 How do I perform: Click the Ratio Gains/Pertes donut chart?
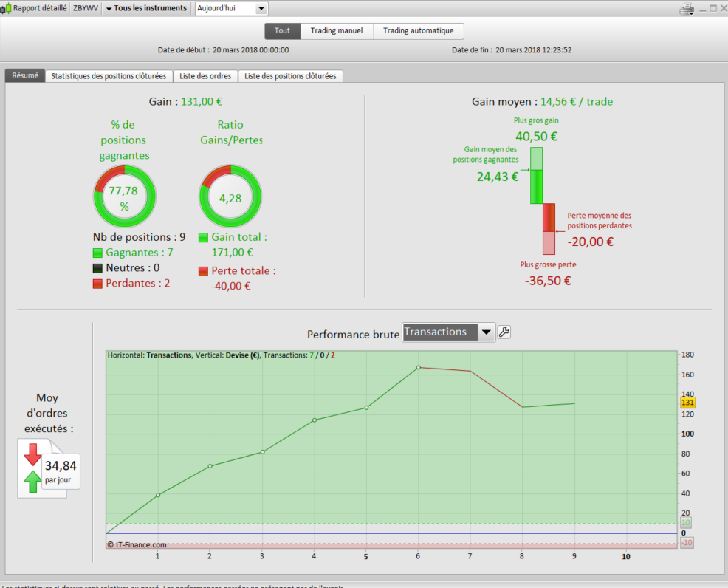pyautogui.click(x=230, y=196)
